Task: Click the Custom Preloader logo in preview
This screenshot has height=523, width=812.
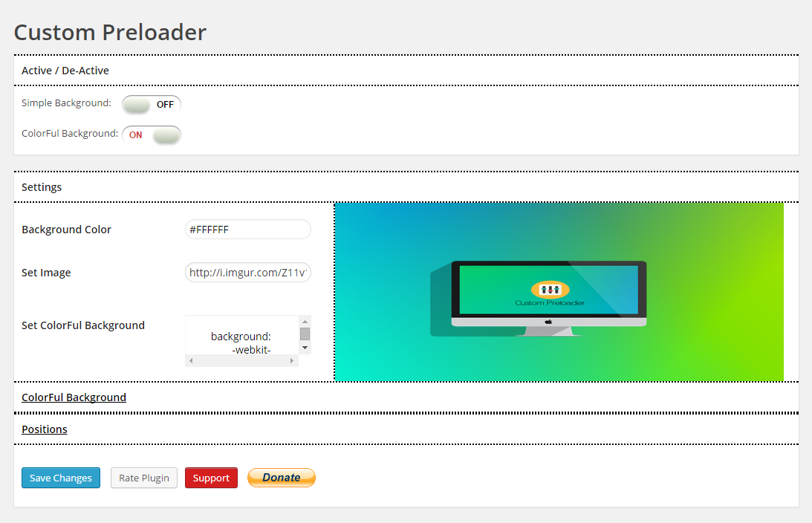Action: point(550,293)
